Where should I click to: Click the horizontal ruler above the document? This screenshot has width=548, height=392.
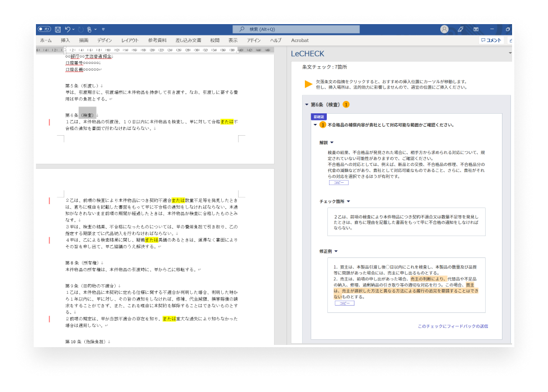[155, 50]
